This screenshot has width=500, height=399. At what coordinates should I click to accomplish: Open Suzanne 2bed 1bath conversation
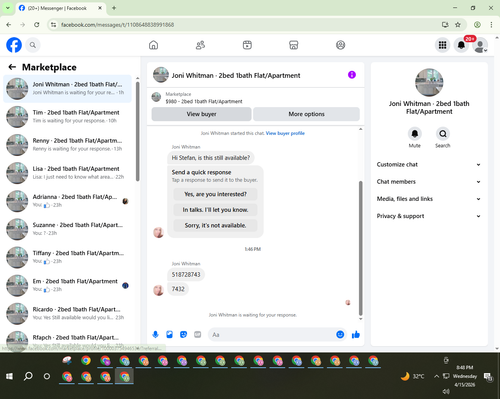pyautogui.click(x=67, y=229)
